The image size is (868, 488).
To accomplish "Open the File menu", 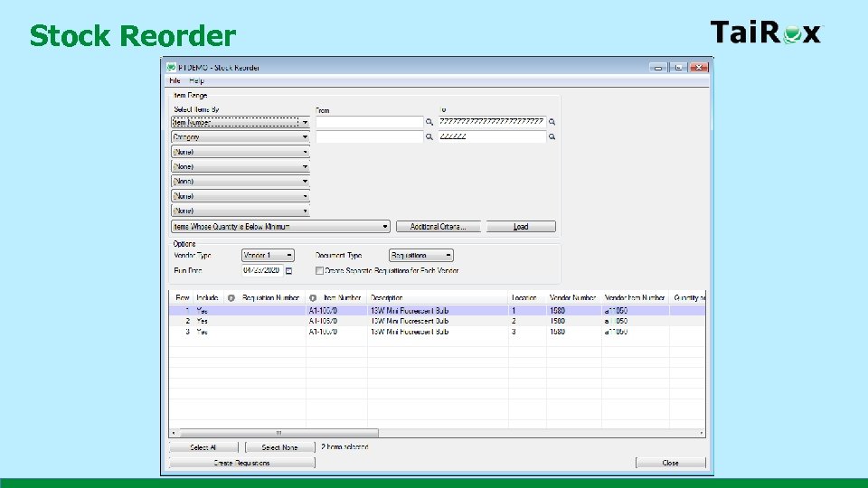I will pos(175,80).
